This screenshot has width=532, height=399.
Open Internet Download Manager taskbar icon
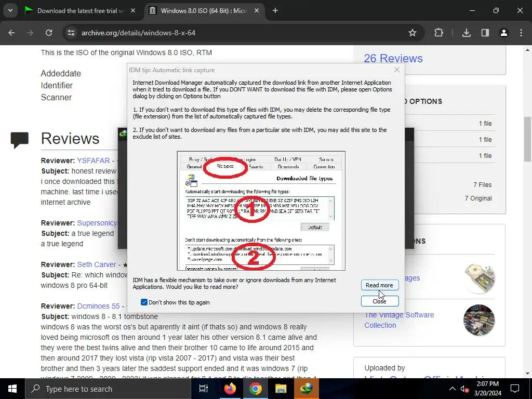tap(306, 389)
